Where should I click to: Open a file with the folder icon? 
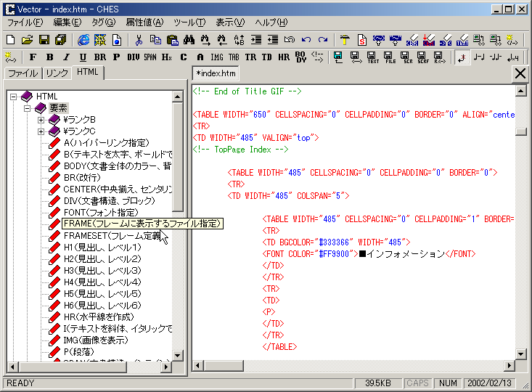(x=27, y=40)
